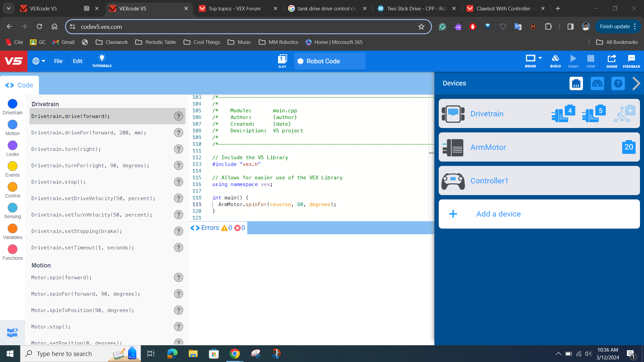The image size is (644, 362).
Task: Open help for setTurnVelocity command
Action: [178, 215]
